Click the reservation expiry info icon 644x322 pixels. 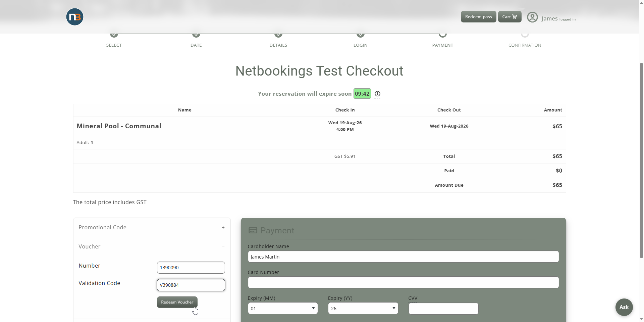click(377, 94)
